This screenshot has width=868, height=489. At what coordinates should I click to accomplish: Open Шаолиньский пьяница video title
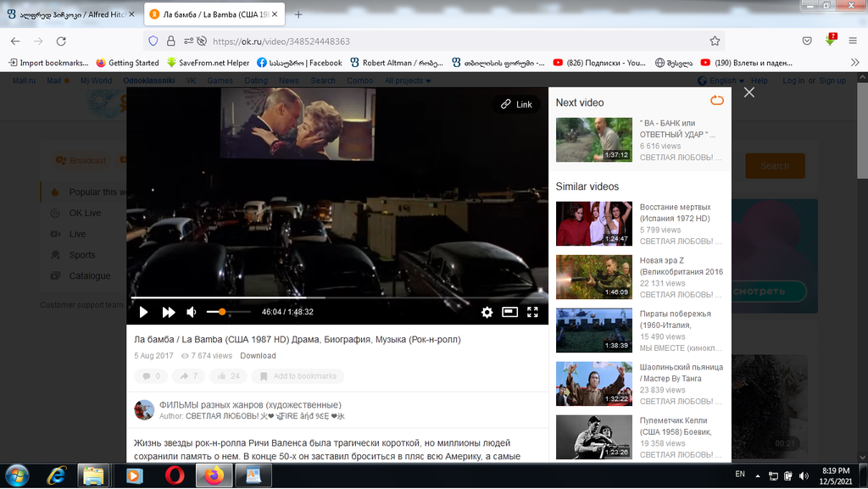pyautogui.click(x=682, y=373)
